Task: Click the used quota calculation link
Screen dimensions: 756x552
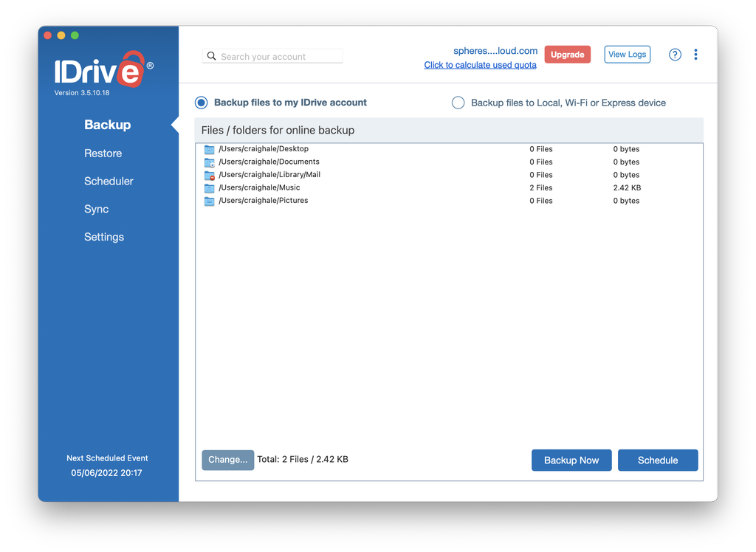Action: tap(480, 65)
